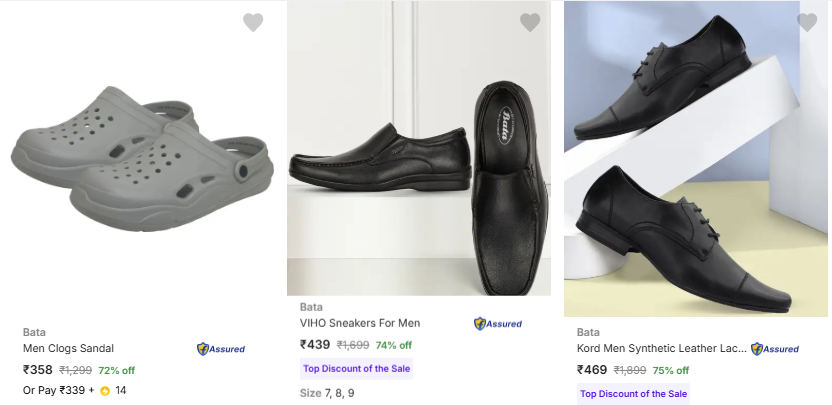Open black VIHO loafers product image
832x405 pixels.
click(418, 150)
